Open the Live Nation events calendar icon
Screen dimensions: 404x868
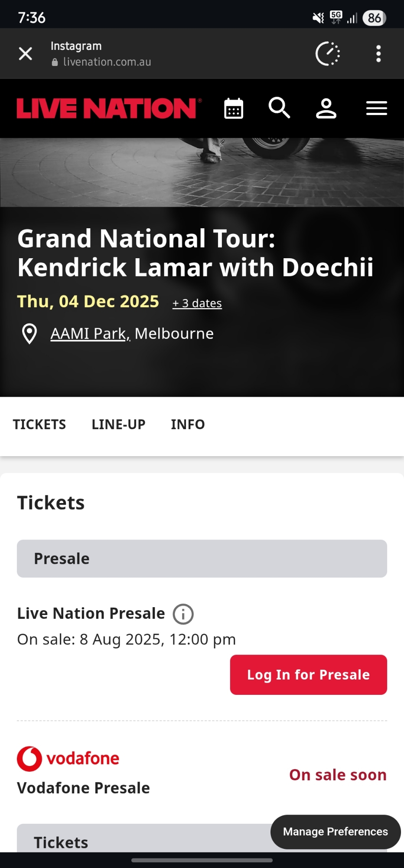pos(234,108)
